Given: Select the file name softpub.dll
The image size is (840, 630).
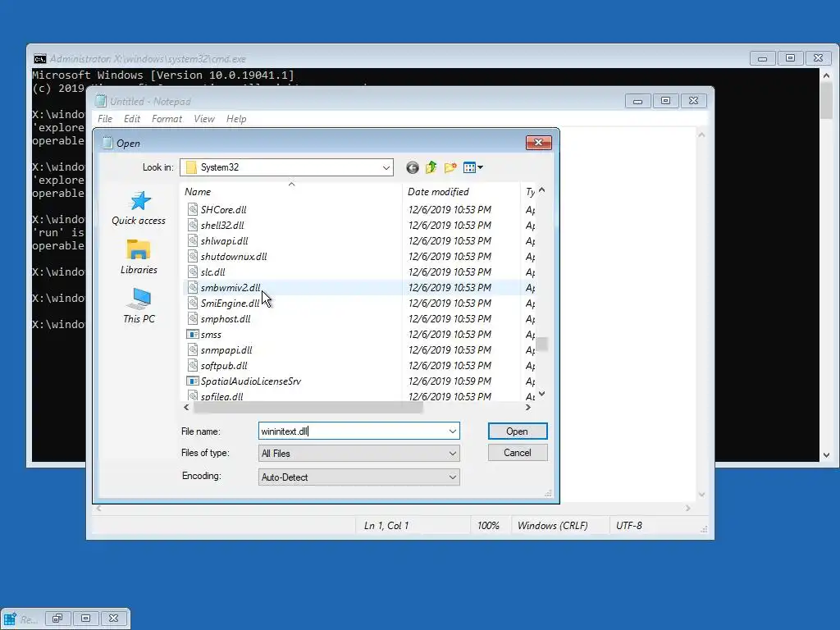Looking at the screenshot, I should [224, 365].
